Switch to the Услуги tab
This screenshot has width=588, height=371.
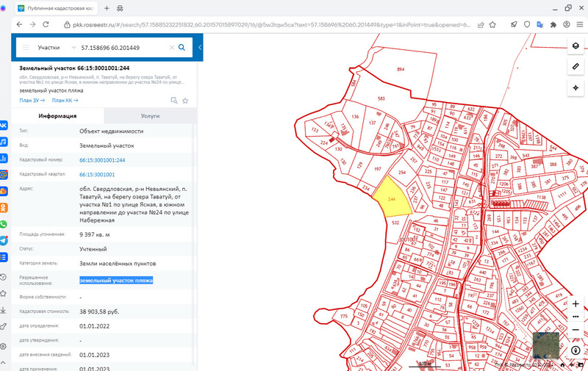150,116
